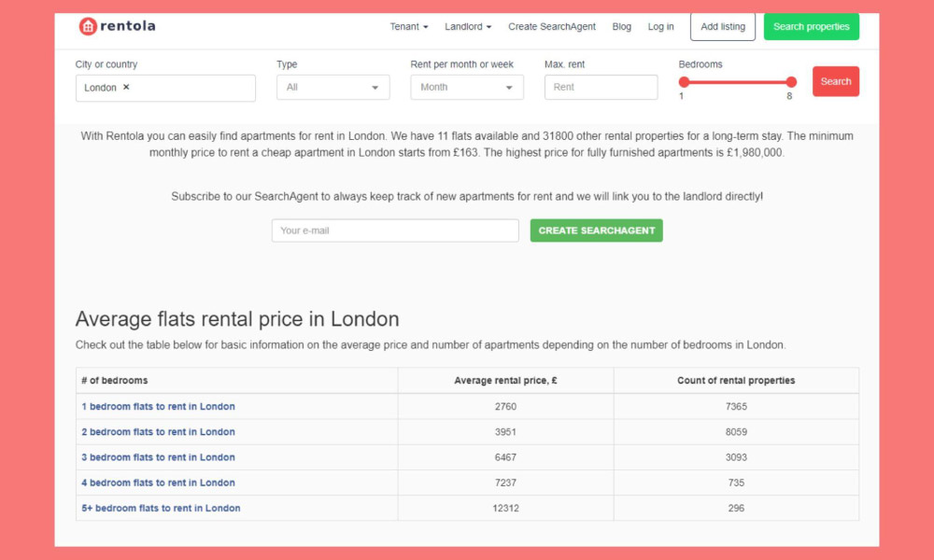Image resolution: width=934 pixels, height=560 pixels.
Task: Click the Add listing button
Action: point(722,27)
